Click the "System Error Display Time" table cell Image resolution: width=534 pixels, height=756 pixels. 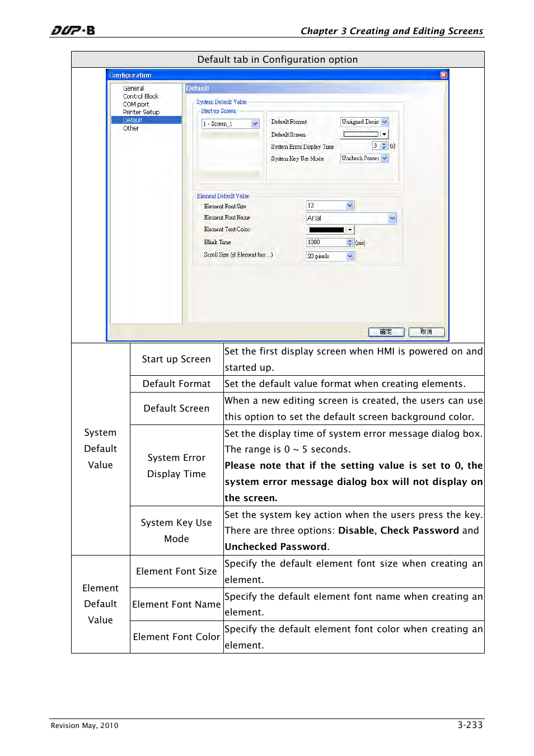pos(176,465)
